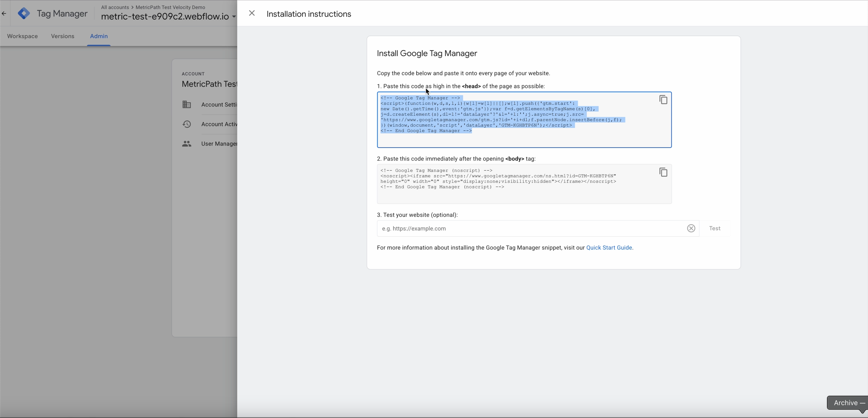Switch to the Versions tab
868x418 pixels.
coord(63,36)
